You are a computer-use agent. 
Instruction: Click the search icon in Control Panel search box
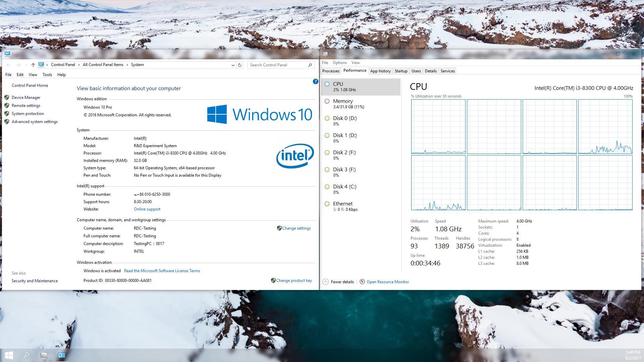click(x=310, y=65)
